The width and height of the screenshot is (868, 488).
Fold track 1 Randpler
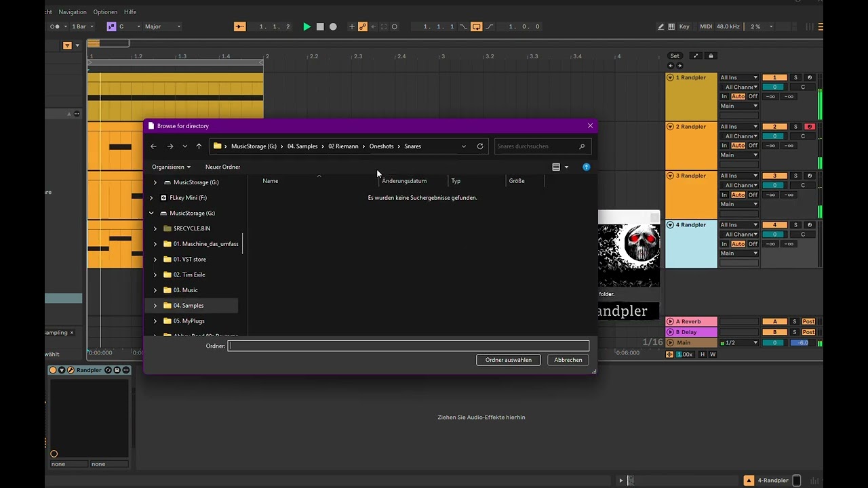coord(670,78)
